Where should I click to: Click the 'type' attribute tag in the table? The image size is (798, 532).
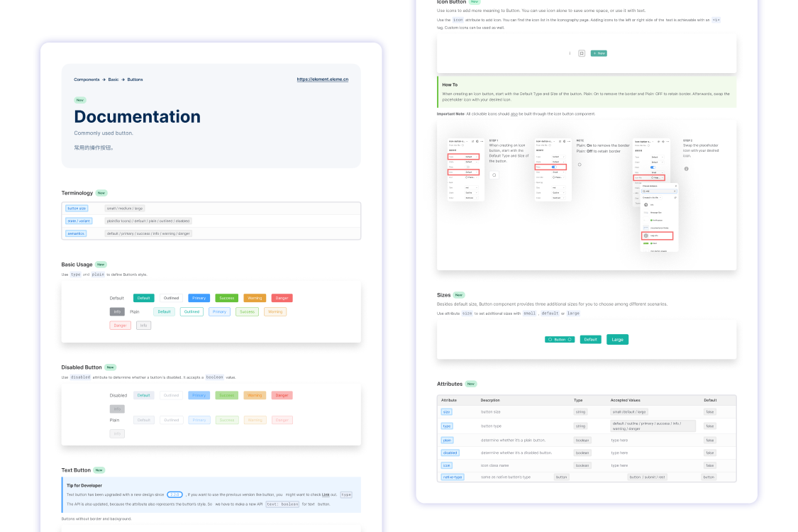[x=447, y=426]
